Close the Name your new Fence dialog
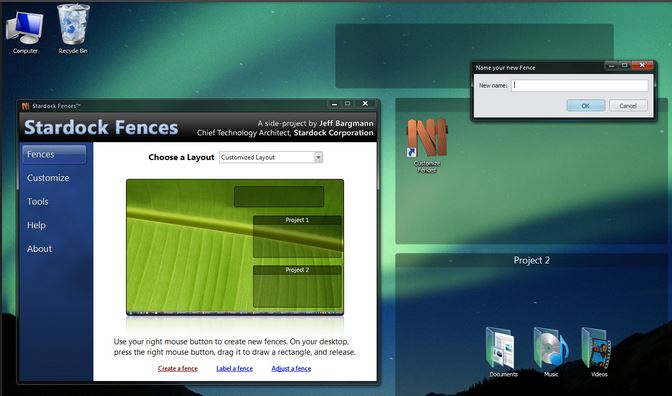 point(642,66)
